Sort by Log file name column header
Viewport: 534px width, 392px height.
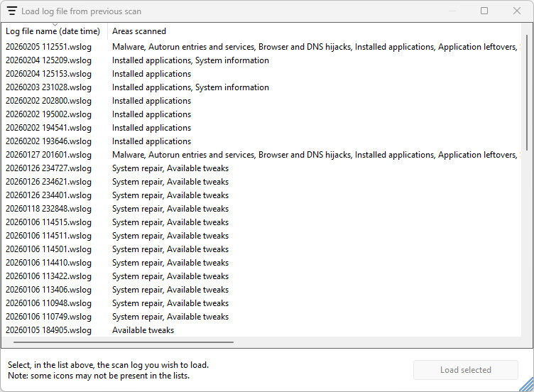(53, 31)
